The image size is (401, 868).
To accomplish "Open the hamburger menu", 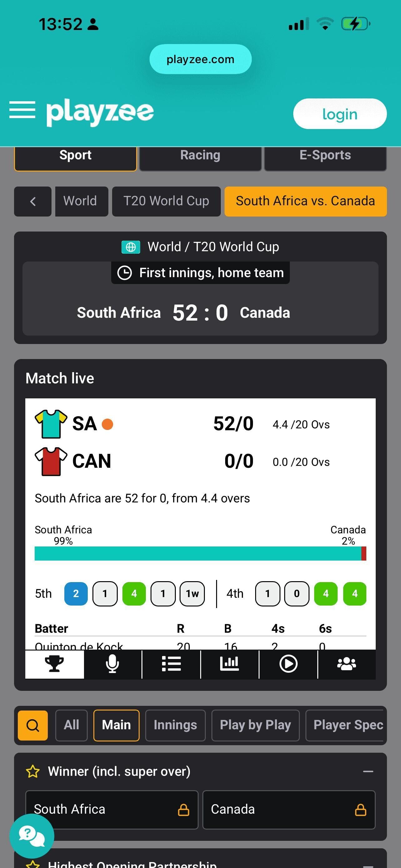I will point(22,110).
